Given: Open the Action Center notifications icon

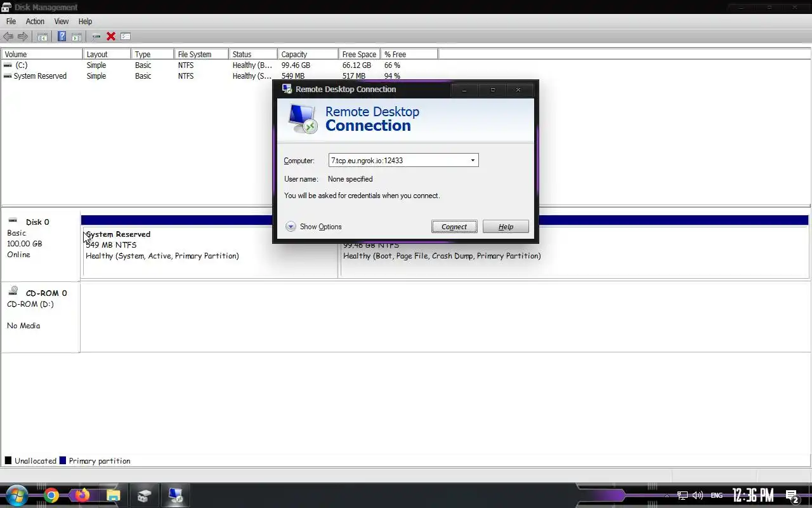Looking at the screenshot, I should (x=792, y=496).
